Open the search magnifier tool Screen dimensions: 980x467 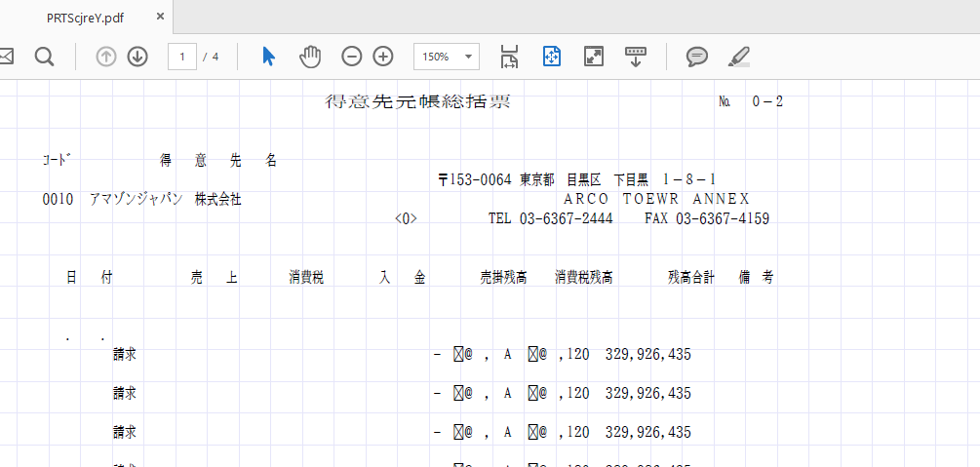tap(44, 57)
